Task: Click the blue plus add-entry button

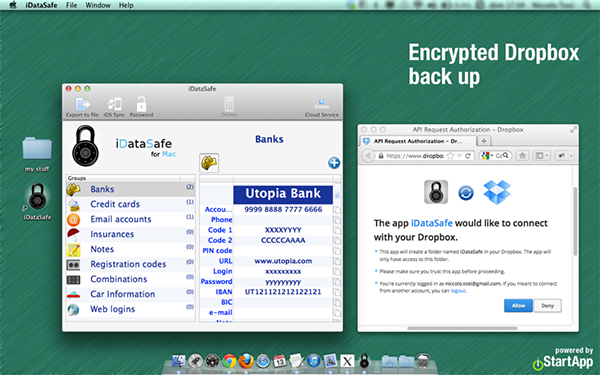Action: pos(334,163)
